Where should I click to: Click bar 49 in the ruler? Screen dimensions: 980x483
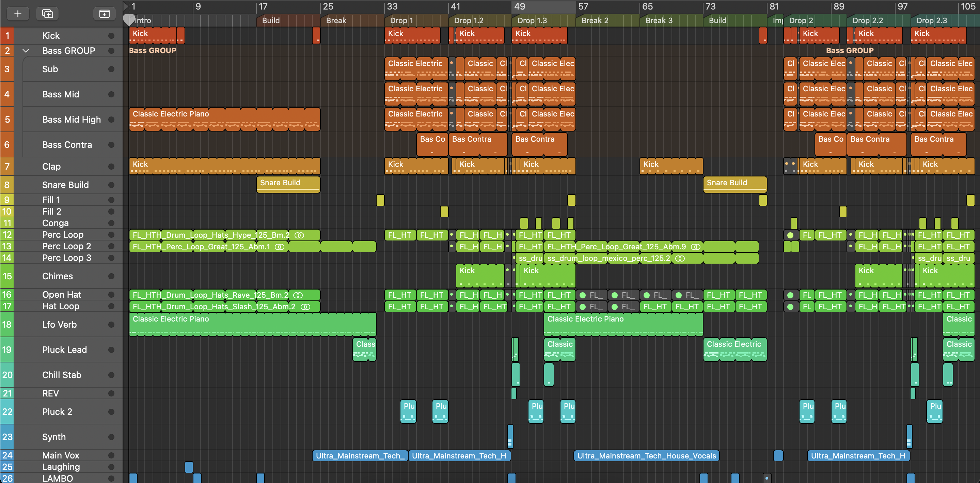point(520,6)
